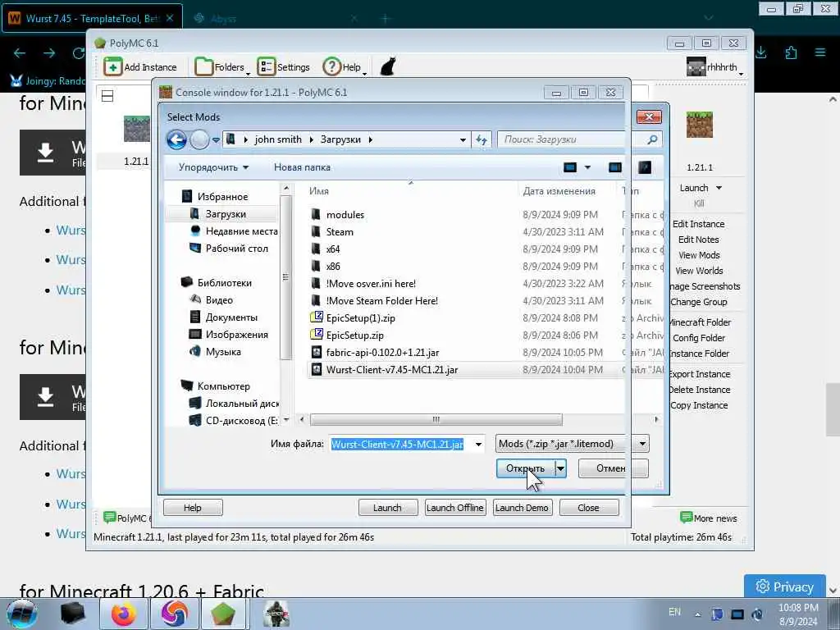Click Launch Offline in the console window

[455, 507]
